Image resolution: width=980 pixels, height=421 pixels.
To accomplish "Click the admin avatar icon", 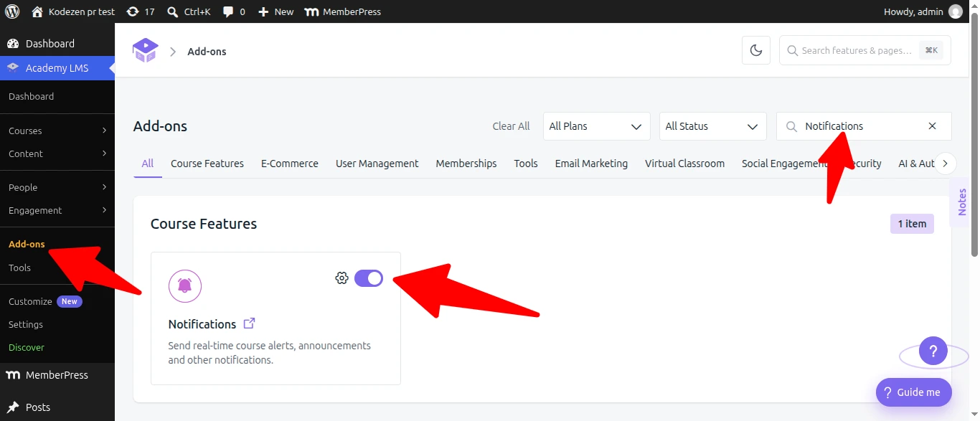I will tap(956, 11).
